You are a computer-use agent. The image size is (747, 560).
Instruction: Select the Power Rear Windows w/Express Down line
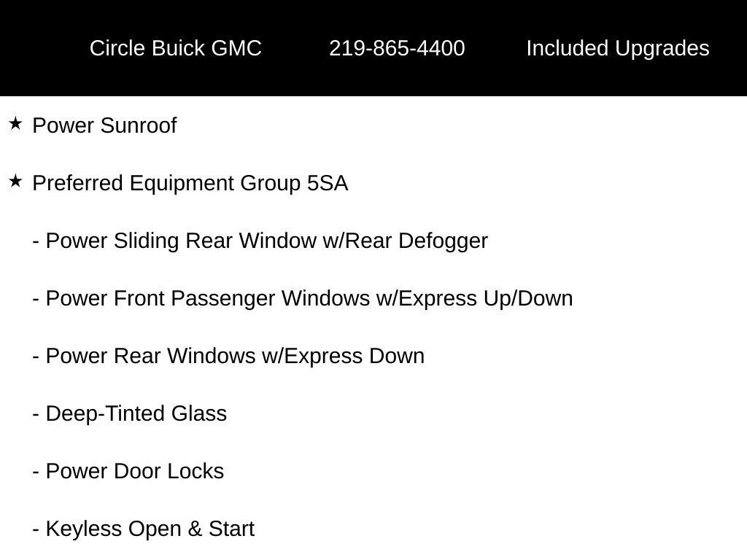coord(235,356)
